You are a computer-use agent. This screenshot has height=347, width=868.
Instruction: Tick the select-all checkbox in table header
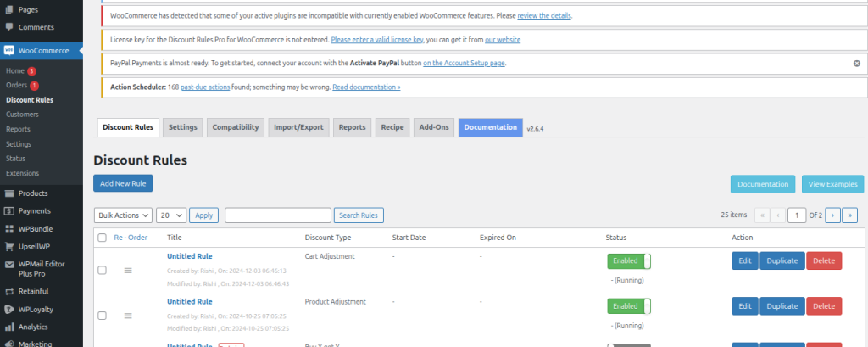pos(102,238)
